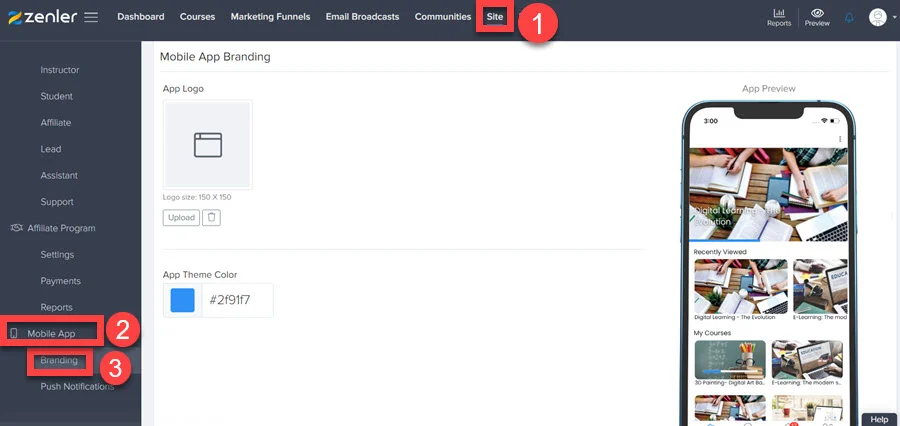900x426 pixels.
Task: Expand the Mobile App sidebar section
Action: pos(51,334)
